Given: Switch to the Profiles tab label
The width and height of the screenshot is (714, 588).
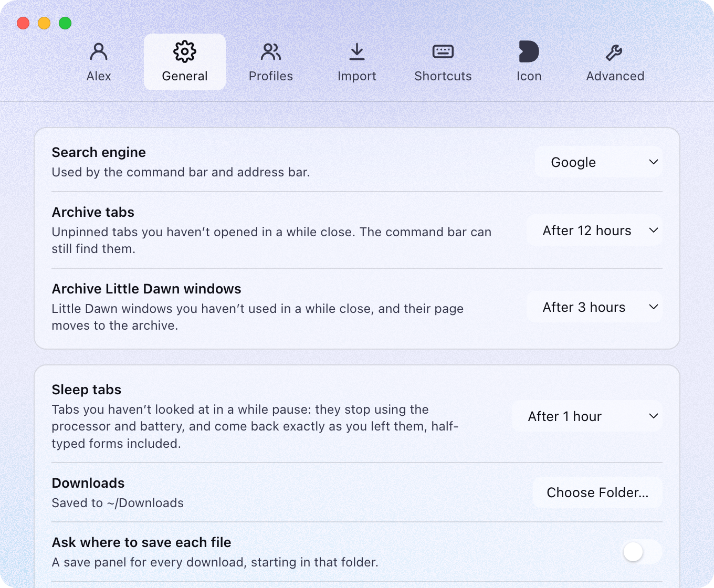Looking at the screenshot, I should [x=271, y=76].
